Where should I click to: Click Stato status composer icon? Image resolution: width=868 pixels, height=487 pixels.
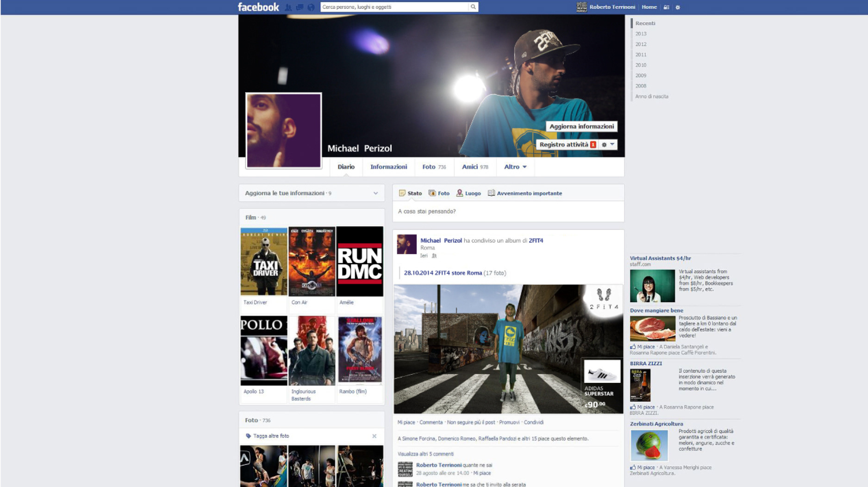tap(402, 193)
